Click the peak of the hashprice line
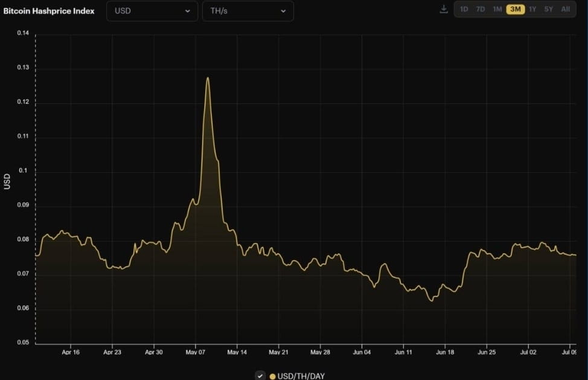 pyautogui.click(x=208, y=78)
